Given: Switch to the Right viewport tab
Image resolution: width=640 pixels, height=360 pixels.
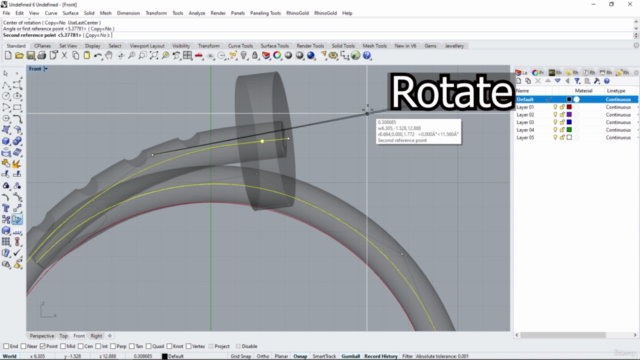Looking at the screenshot, I should tap(96, 336).
